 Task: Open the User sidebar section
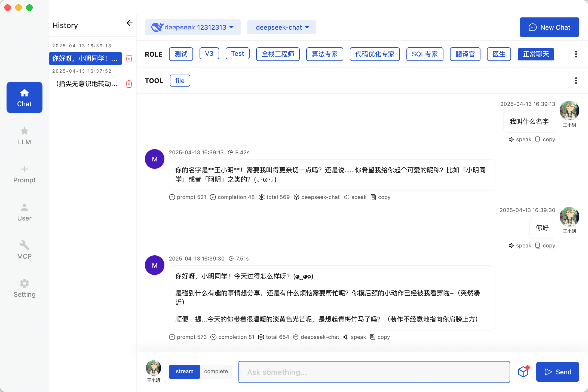pos(24,212)
